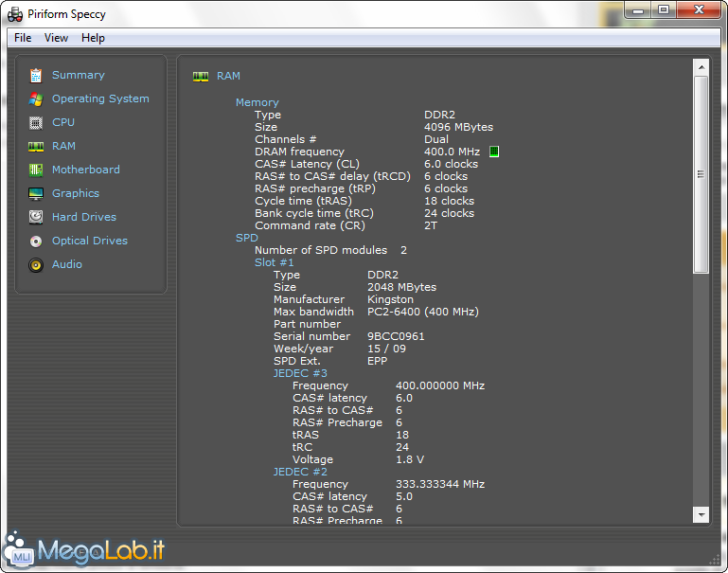Click 'Bank cycle time (tRC)' label

coord(314,213)
